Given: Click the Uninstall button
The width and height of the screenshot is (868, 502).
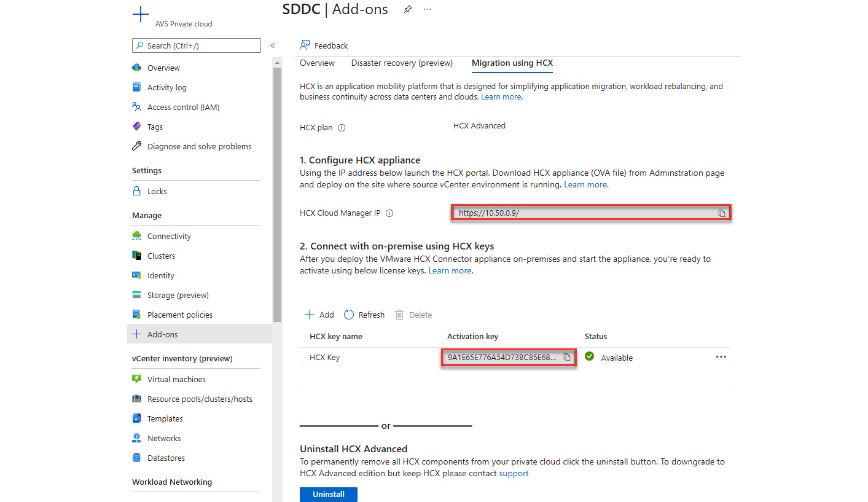Looking at the screenshot, I should [329, 494].
